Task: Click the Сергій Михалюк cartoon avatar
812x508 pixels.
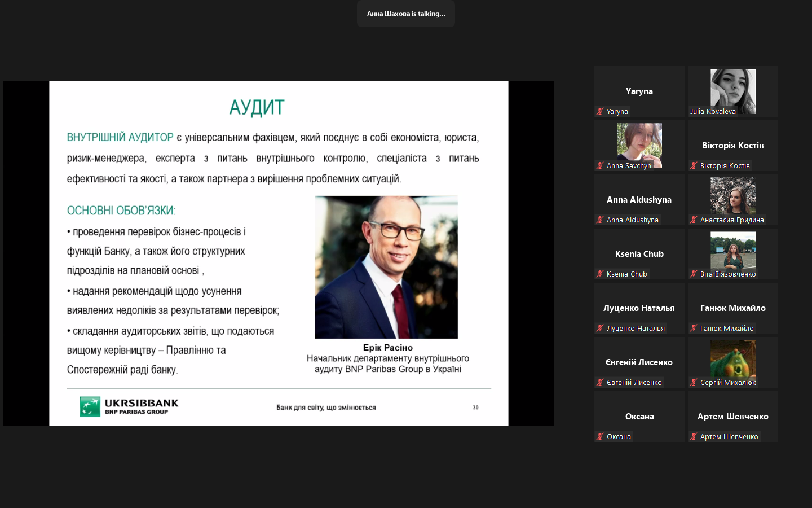Action: click(732, 358)
